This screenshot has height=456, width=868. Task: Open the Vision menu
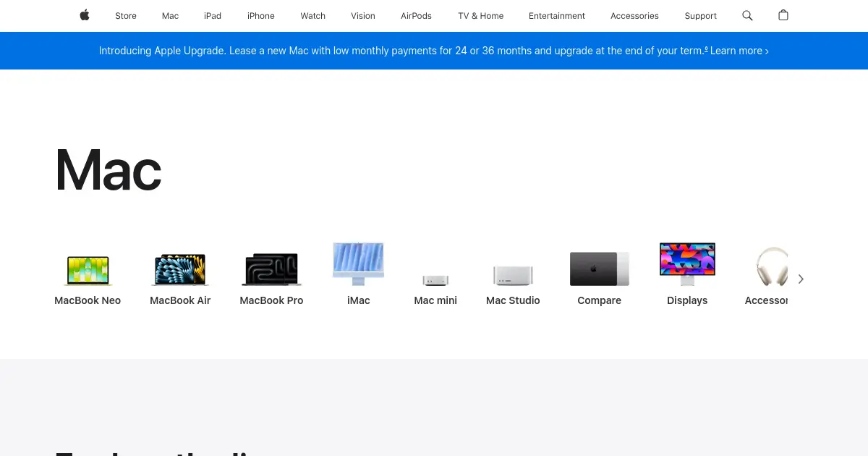tap(363, 16)
